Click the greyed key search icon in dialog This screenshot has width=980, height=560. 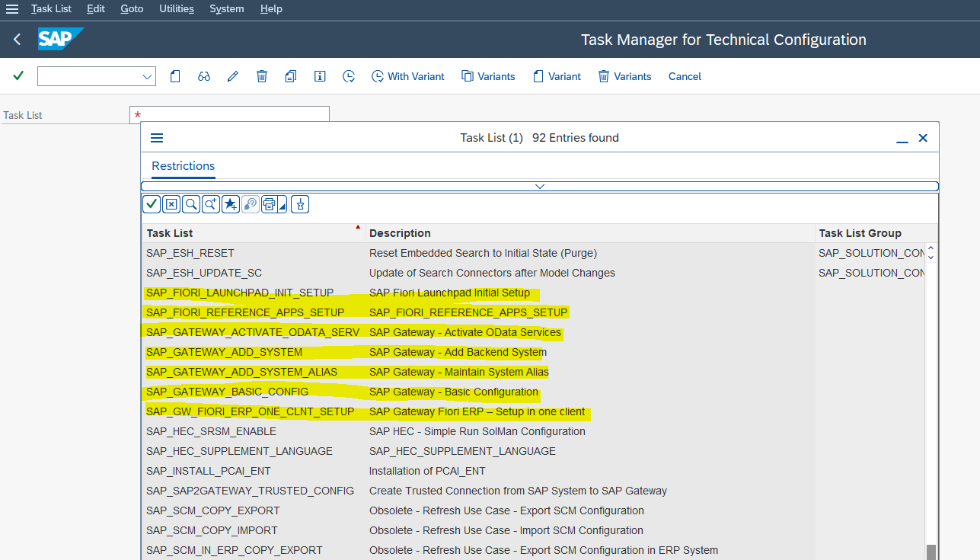(251, 204)
